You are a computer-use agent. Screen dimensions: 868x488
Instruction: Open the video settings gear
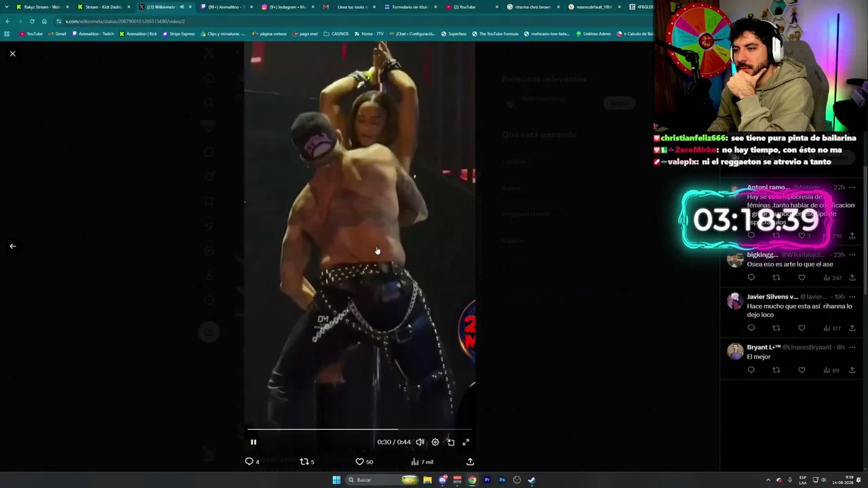click(435, 442)
